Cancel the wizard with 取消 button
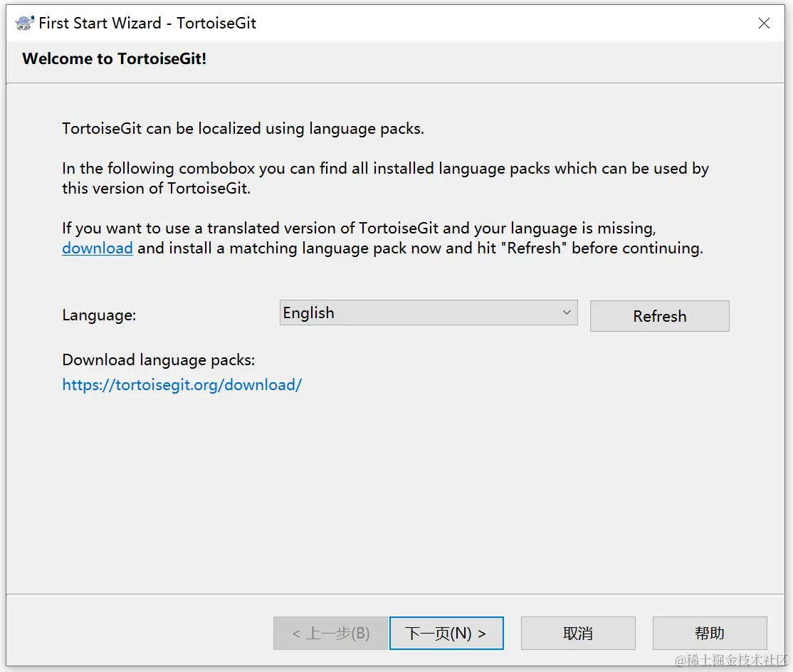Image resolution: width=793 pixels, height=672 pixels. point(578,633)
